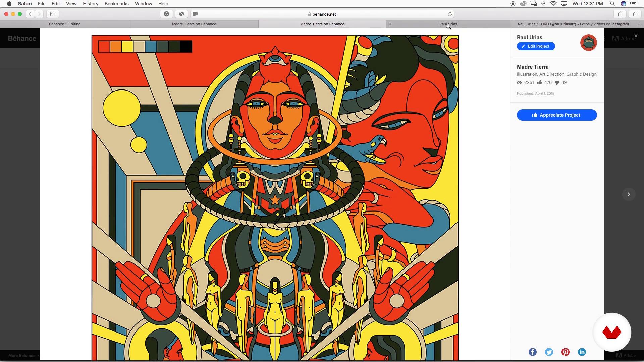This screenshot has height=362, width=644.
Task: Open the Window menu
Action: pos(143,4)
